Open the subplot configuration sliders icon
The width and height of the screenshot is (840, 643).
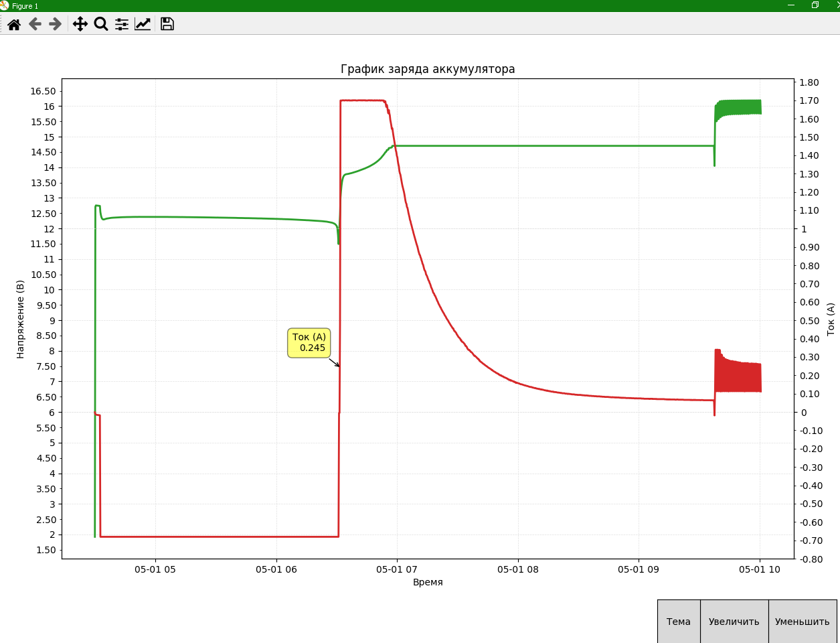point(121,24)
